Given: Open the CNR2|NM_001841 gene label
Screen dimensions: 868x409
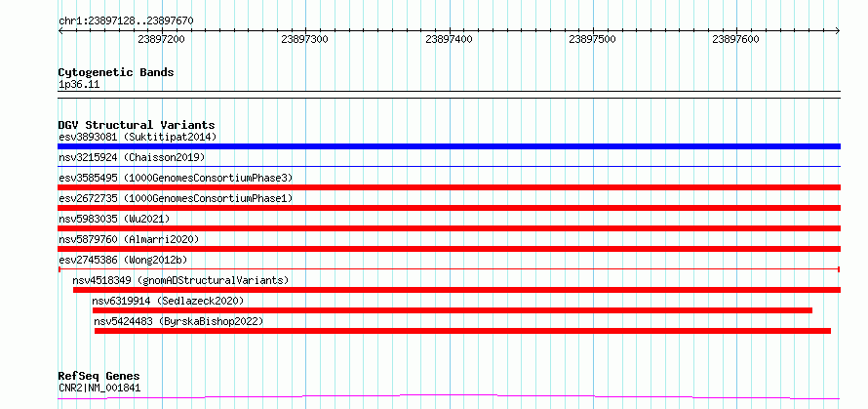Looking at the screenshot, I should click(x=99, y=388).
